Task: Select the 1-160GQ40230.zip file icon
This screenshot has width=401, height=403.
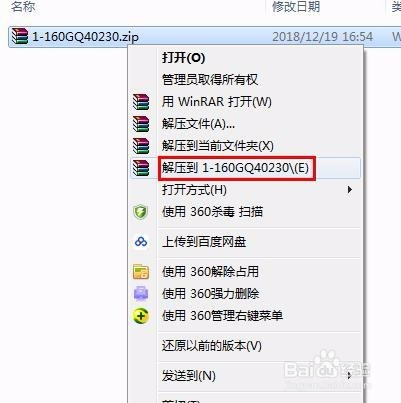Action: (x=20, y=36)
